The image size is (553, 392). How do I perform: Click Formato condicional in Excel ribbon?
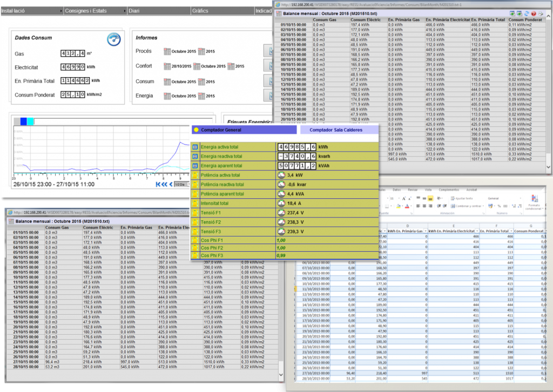(534, 202)
